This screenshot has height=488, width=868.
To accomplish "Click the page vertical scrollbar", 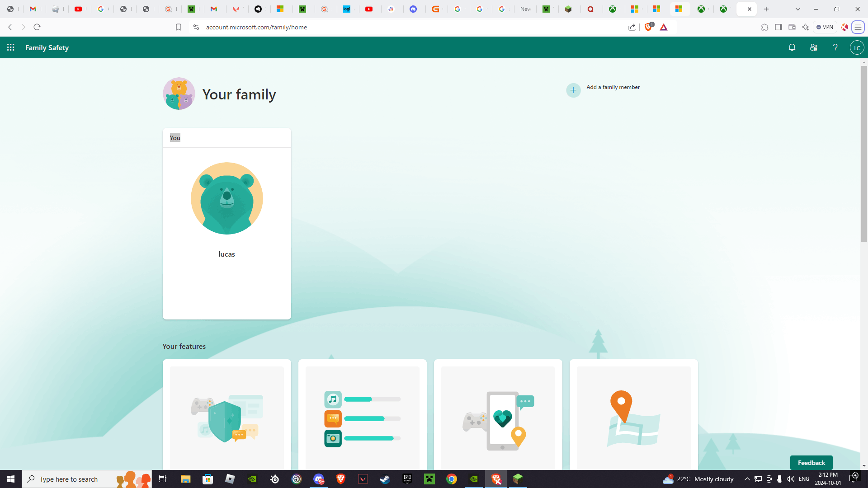I will pyautogui.click(x=864, y=154).
